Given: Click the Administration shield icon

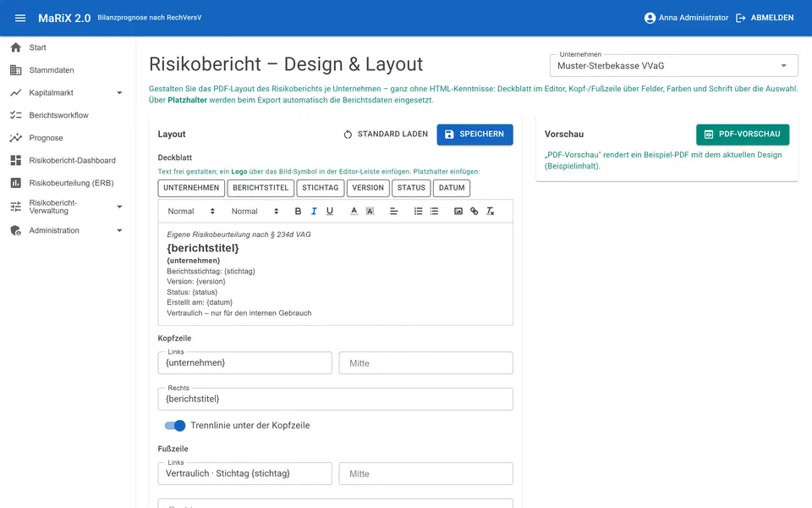Looking at the screenshot, I should pos(16,230).
